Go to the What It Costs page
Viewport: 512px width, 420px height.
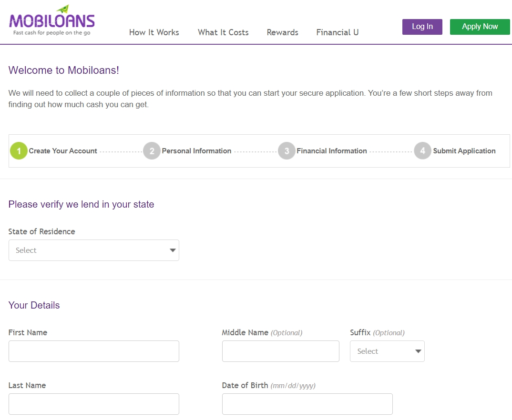(x=223, y=32)
